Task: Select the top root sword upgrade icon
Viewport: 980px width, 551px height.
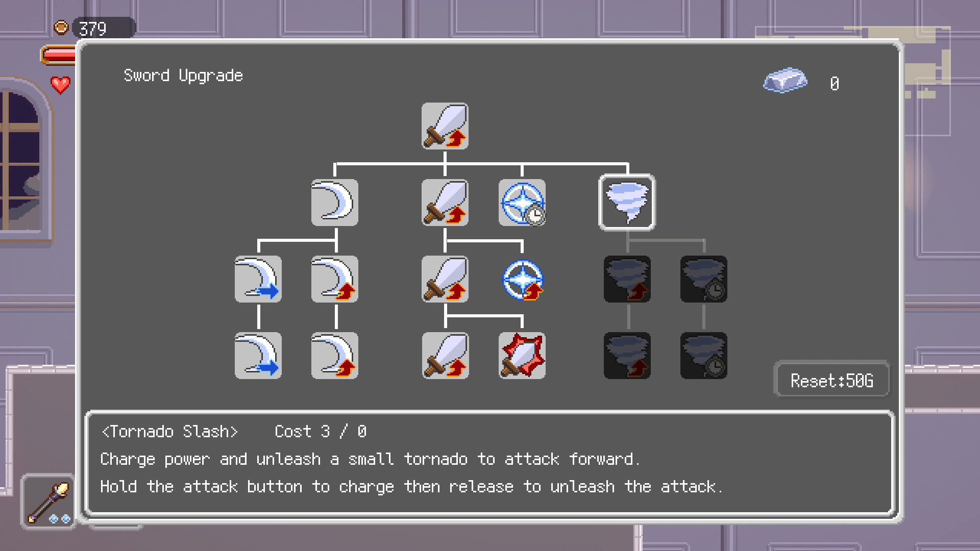Action: click(x=445, y=126)
